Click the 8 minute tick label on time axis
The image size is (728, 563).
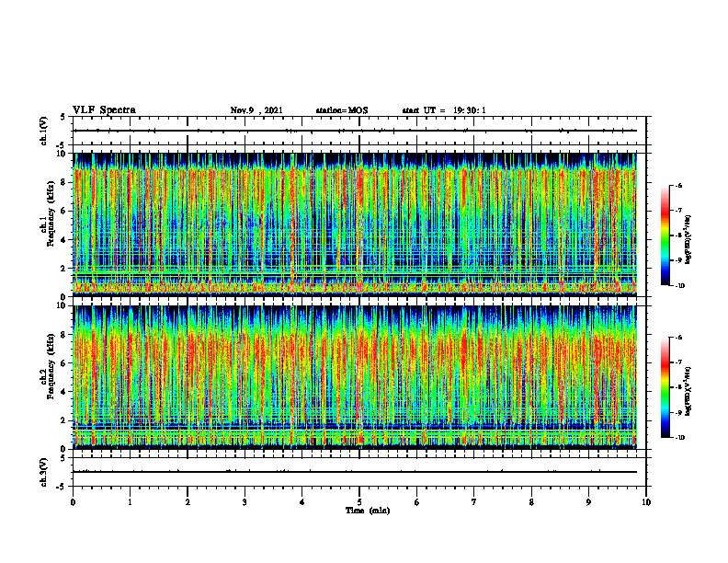531,502
